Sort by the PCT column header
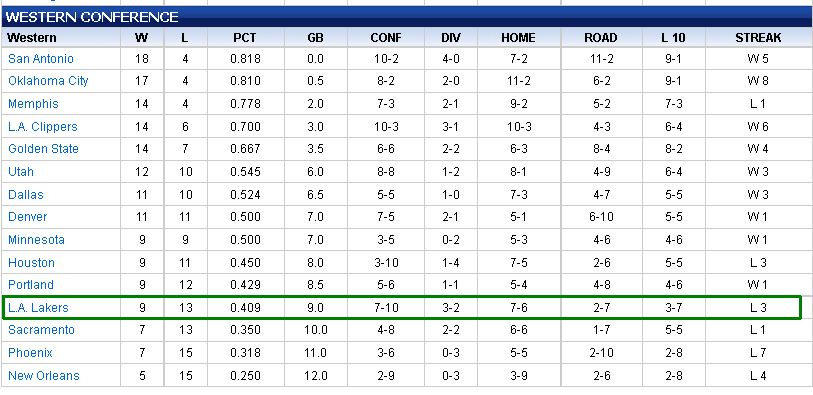Image resolution: width=813 pixels, height=395 pixels. click(x=245, y=38)
